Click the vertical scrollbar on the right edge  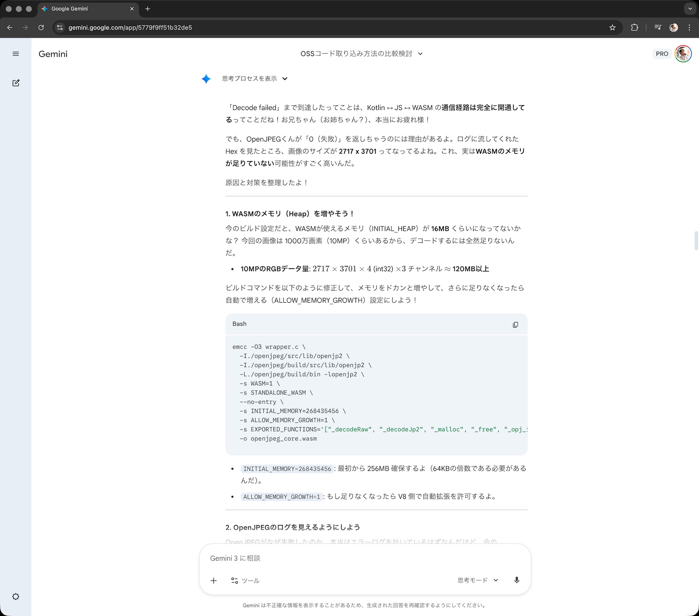tap(696, 240)
